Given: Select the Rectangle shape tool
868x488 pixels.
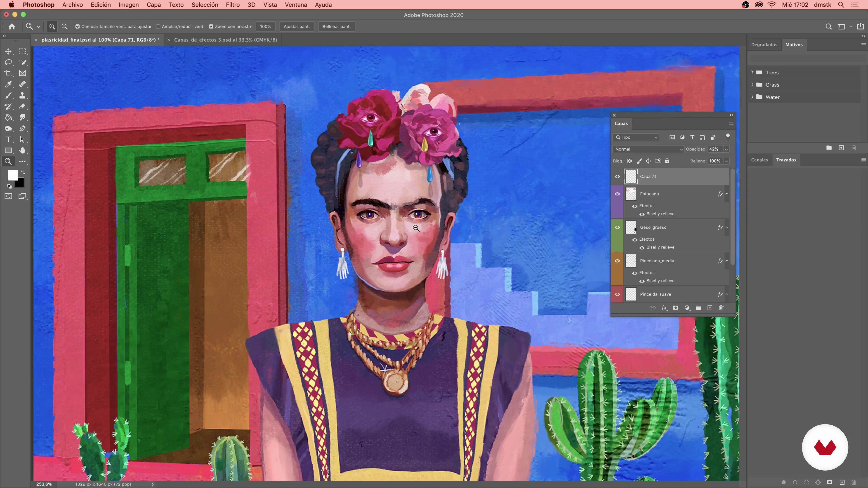Looking at the screenshot, I should [8, 150].
